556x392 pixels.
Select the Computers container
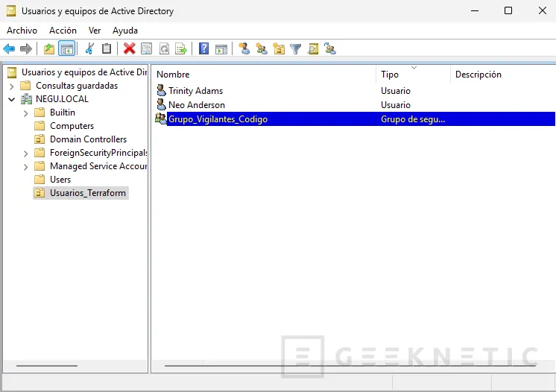[72, 126]
